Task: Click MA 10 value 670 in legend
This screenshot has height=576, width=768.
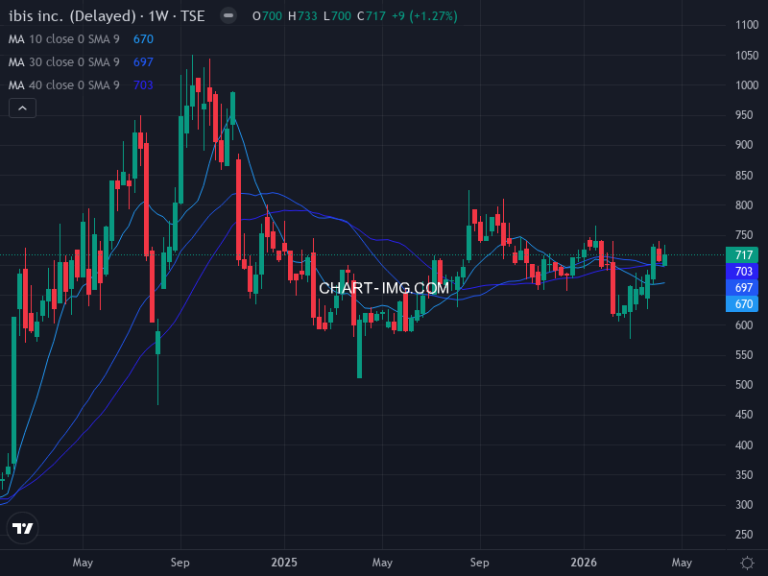Action: [144, 39]
